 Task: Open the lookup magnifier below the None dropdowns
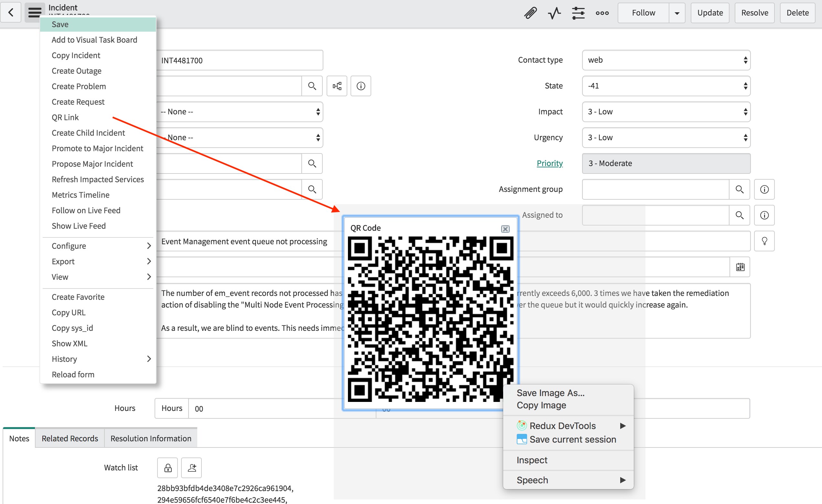312,163
